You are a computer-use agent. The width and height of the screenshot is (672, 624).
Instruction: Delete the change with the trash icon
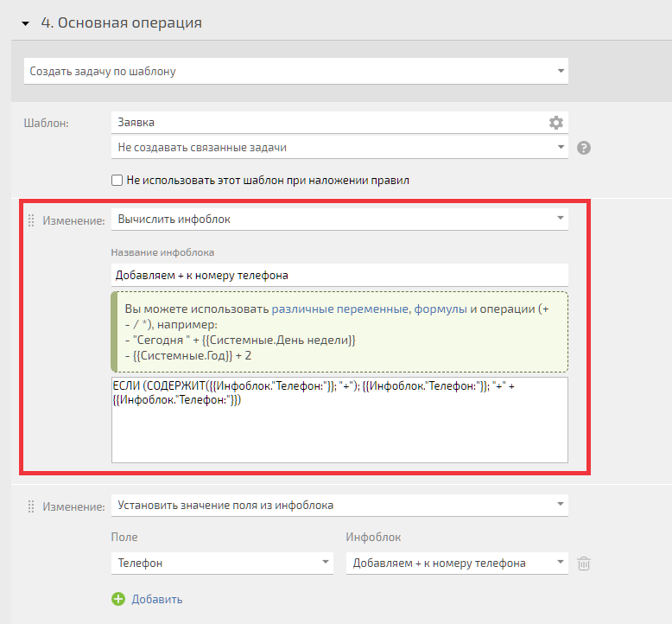584,564
